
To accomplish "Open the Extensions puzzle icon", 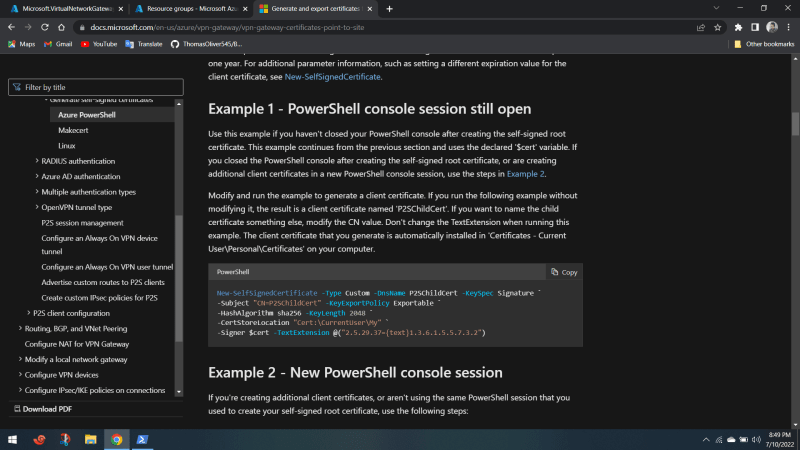I will pos(738,28).
